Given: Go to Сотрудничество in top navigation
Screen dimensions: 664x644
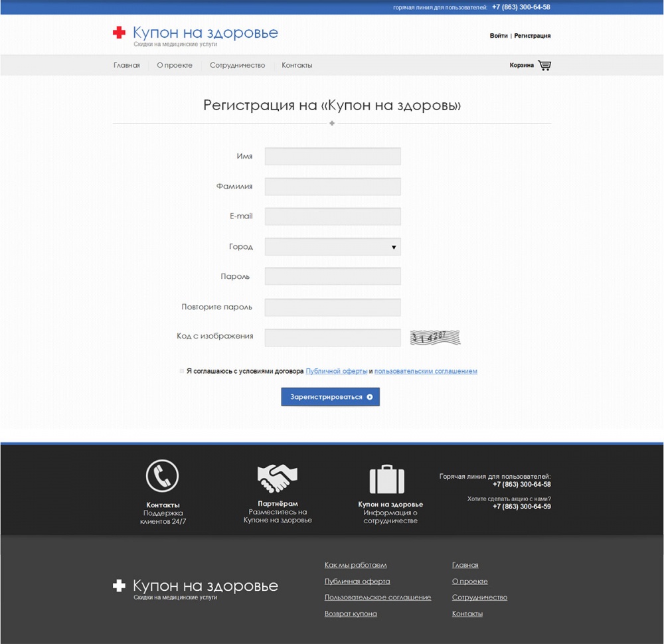Looking at the screenshot, I should (x=237, y=65).
